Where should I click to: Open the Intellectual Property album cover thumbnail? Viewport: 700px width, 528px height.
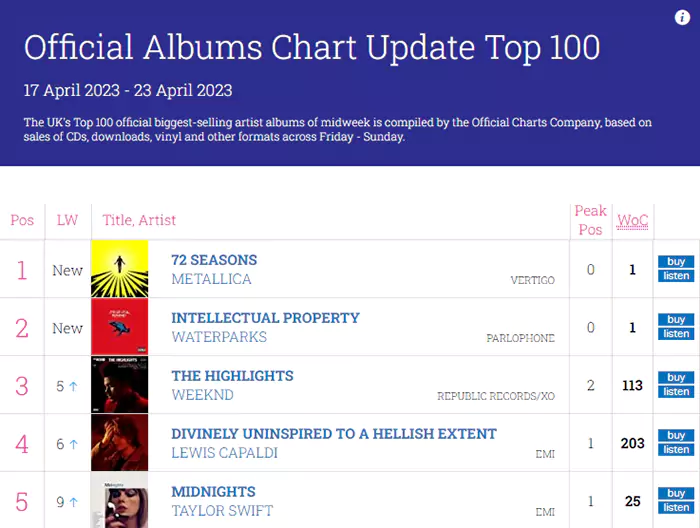coord(120,327)
